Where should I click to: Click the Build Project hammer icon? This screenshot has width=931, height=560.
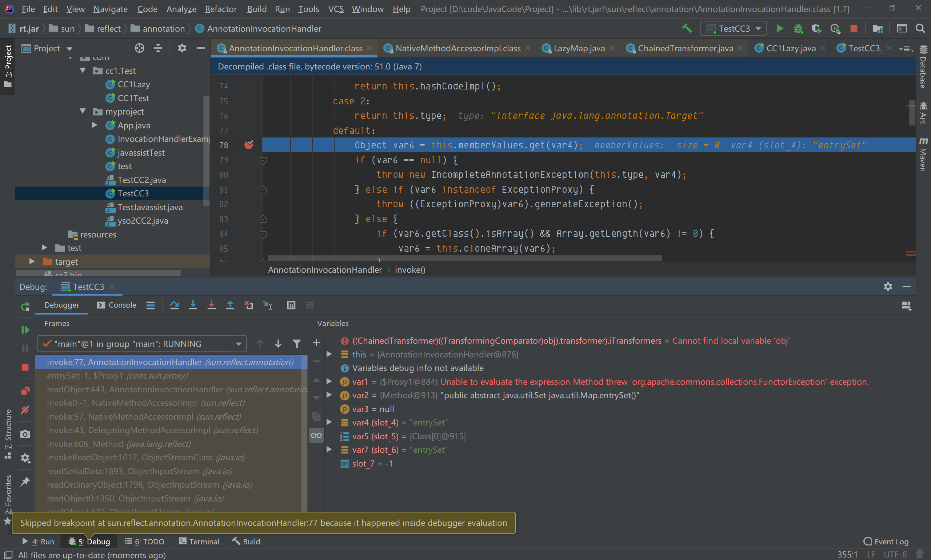click(x=687, y=29)
